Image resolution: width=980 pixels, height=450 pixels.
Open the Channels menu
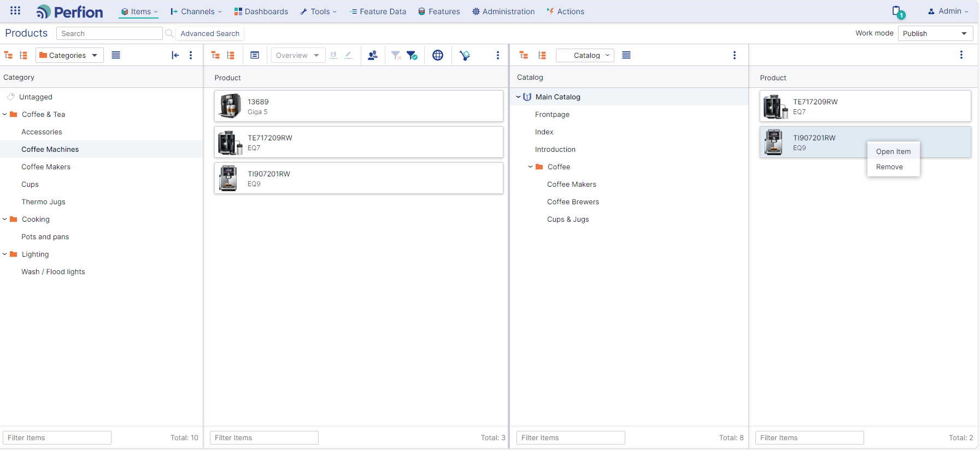196,11
